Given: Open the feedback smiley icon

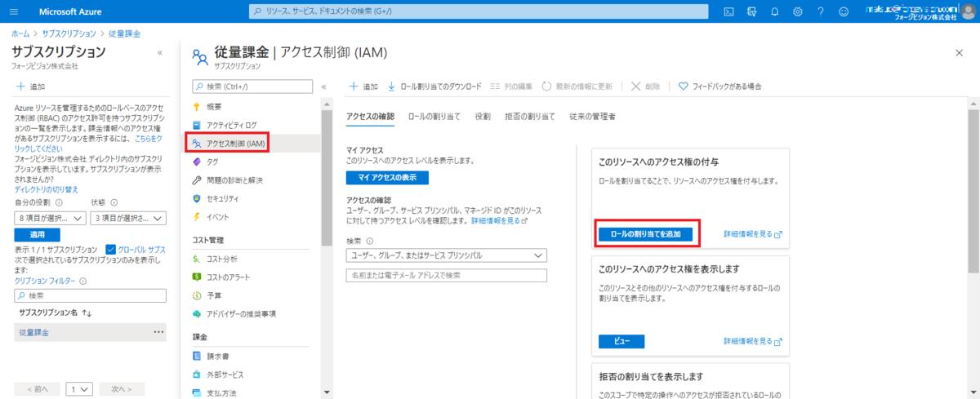Looking at the screenshot, I should point(844,11).
